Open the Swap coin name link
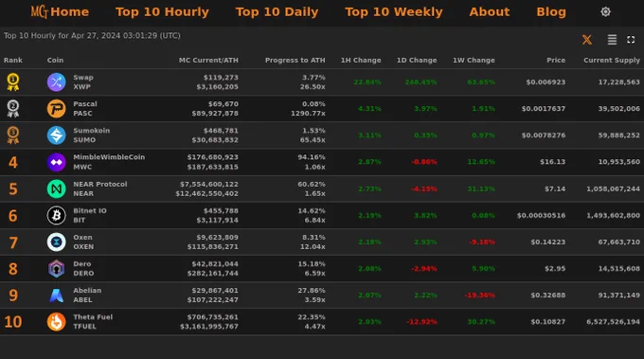Viewport: 644px width, 359px height. click(x=83, y=78)
